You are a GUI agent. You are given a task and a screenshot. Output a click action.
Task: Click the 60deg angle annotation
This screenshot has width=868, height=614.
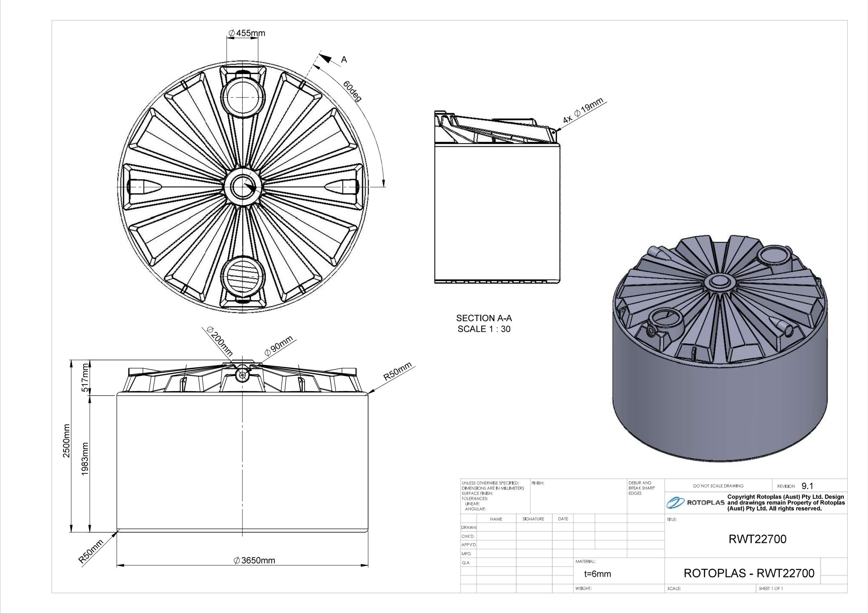pos(353,92)
